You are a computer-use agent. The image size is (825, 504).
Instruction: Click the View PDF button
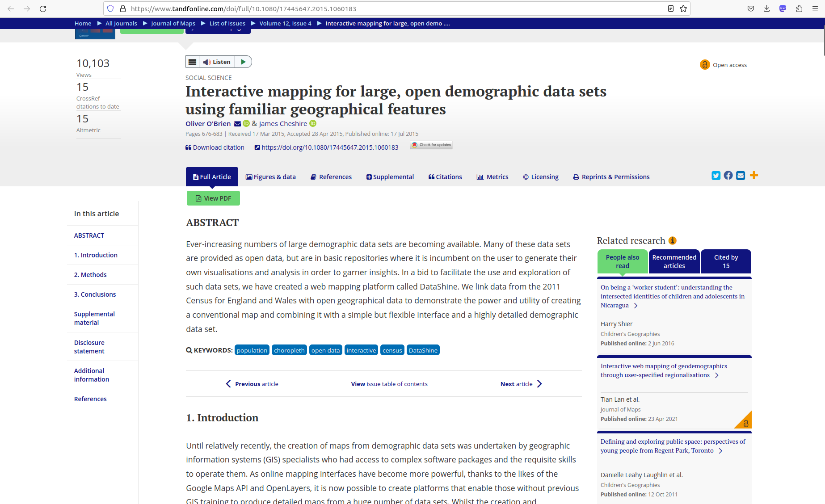(213, 198)
